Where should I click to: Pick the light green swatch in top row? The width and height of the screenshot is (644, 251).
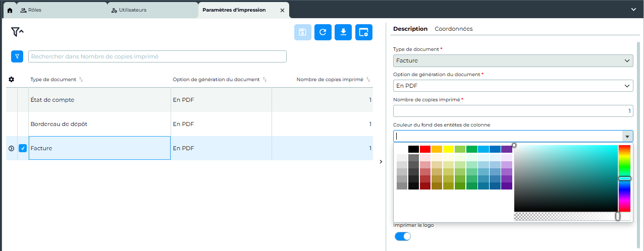(x=460, y=149)
